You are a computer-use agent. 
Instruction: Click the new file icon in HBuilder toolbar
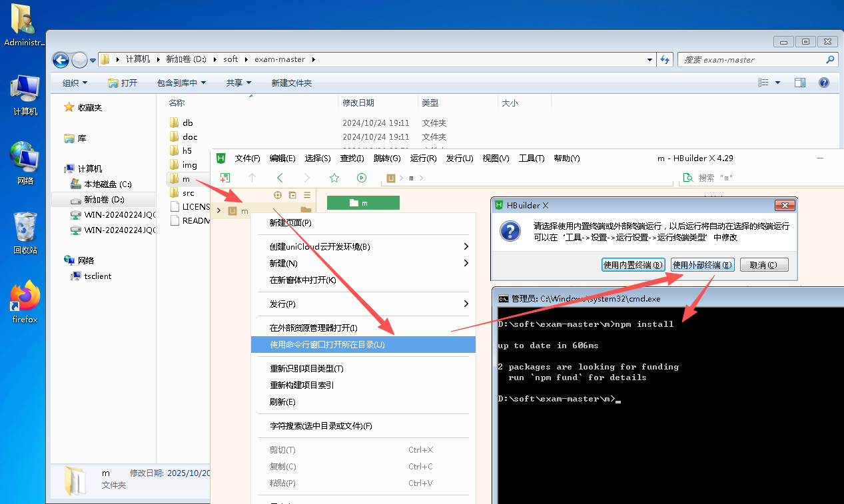(x=225, y=178)
